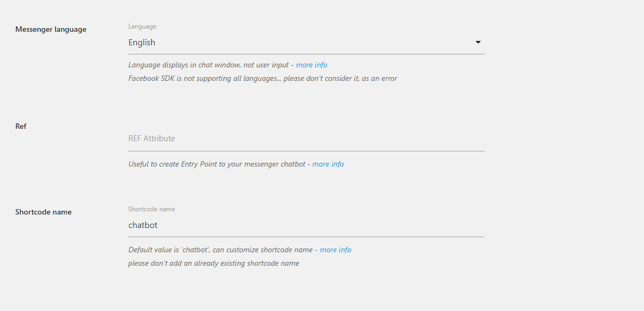Click the 'Language displays in chat window' hint
This screenshot has height=311, width=644.
[208, 65]
